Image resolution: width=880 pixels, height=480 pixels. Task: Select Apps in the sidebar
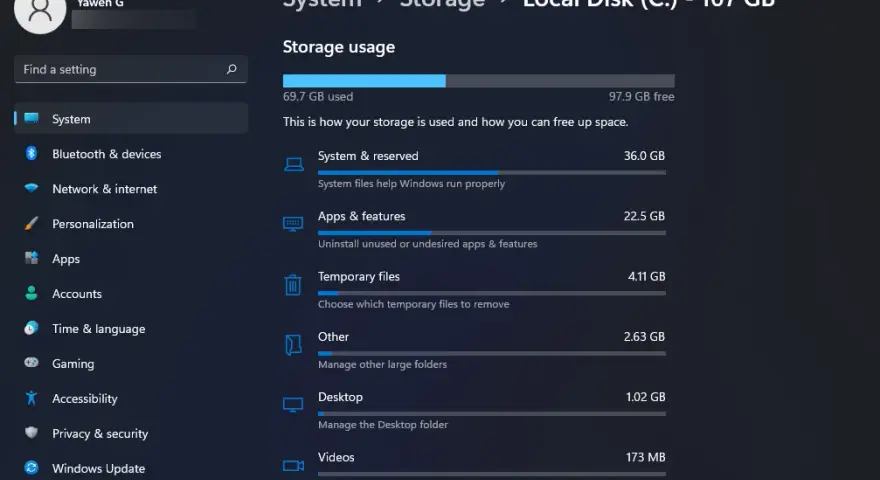tap(131, 258)
